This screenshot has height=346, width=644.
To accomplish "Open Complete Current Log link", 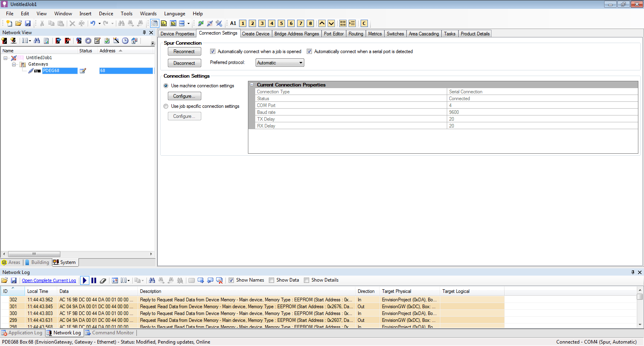I will (49, 280).
